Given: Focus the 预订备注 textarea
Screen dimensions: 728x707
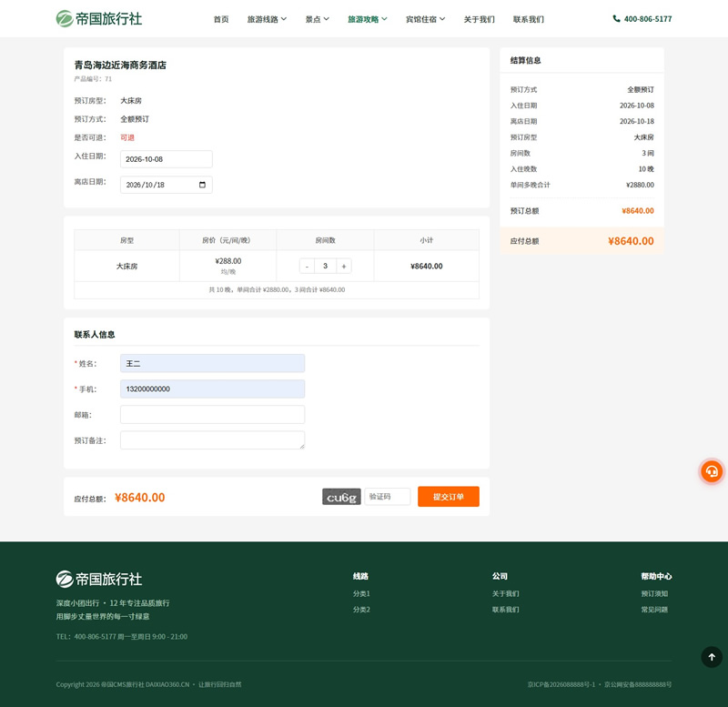Looking at the screenshot, I should (x=213, y=440).
